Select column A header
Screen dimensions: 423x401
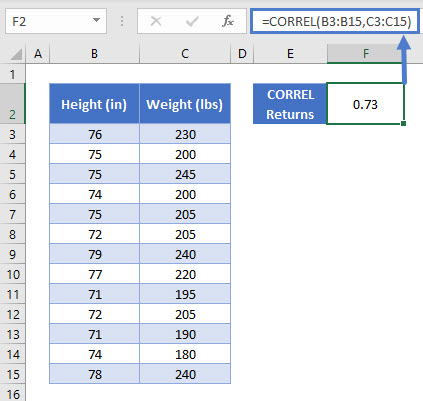coord(38,54)
